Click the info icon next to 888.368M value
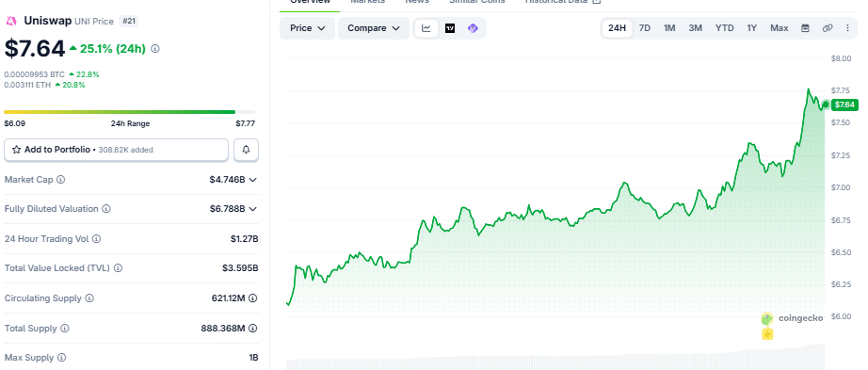 pyautogui.click(x=253, y=328)
